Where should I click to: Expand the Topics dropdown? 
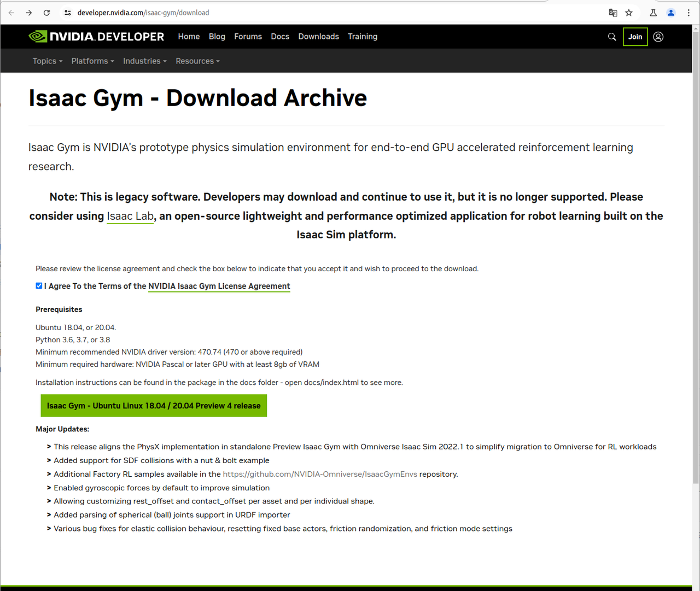[x=48, y=61]
